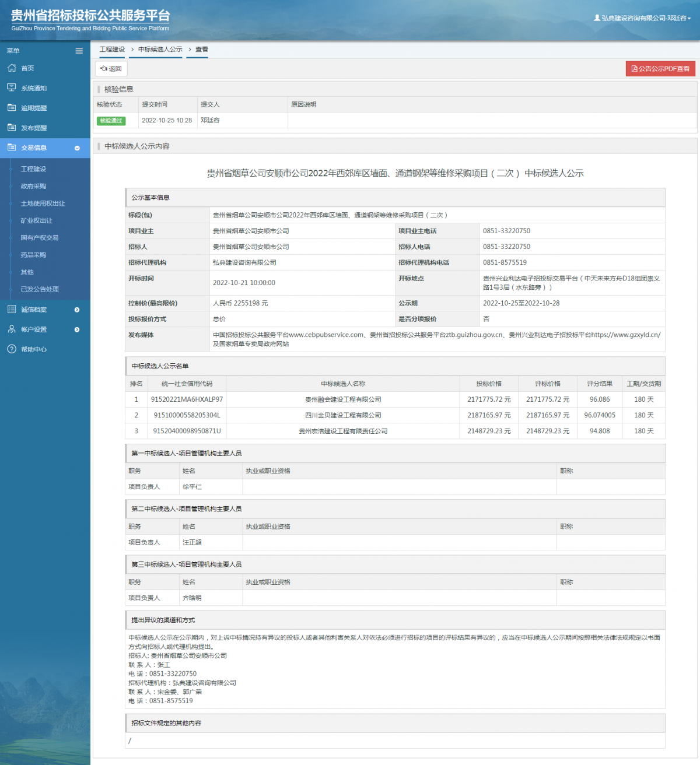Click submit time 2022-10-25 10:28 cell

pos(167,120)
